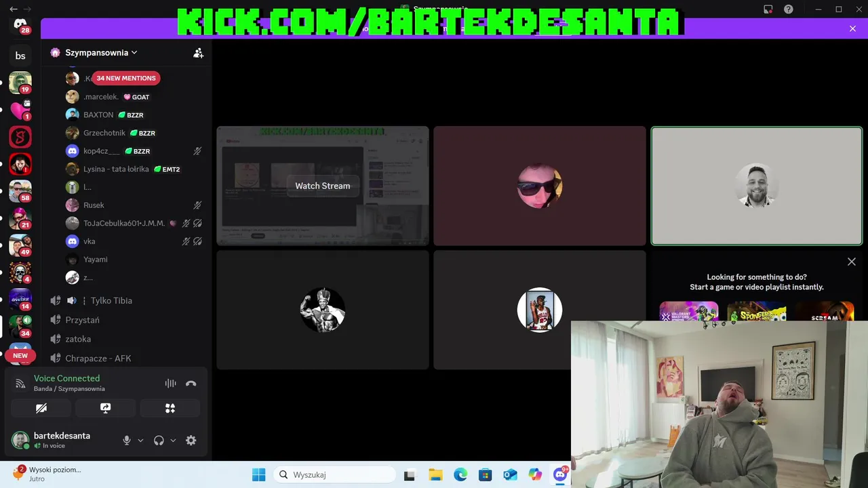868x488 pixels.
Task: Share your screen button
Action: click(105, 408)
